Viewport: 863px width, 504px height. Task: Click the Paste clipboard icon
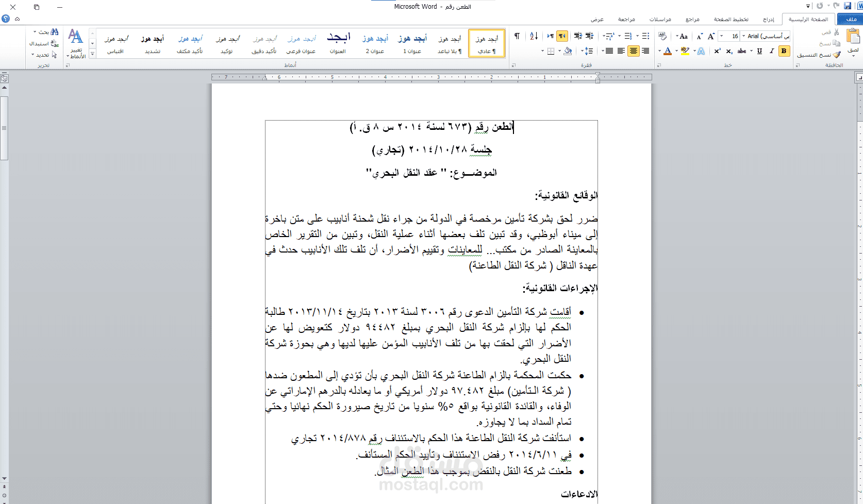pyautogui.click(x=853, y=35)
